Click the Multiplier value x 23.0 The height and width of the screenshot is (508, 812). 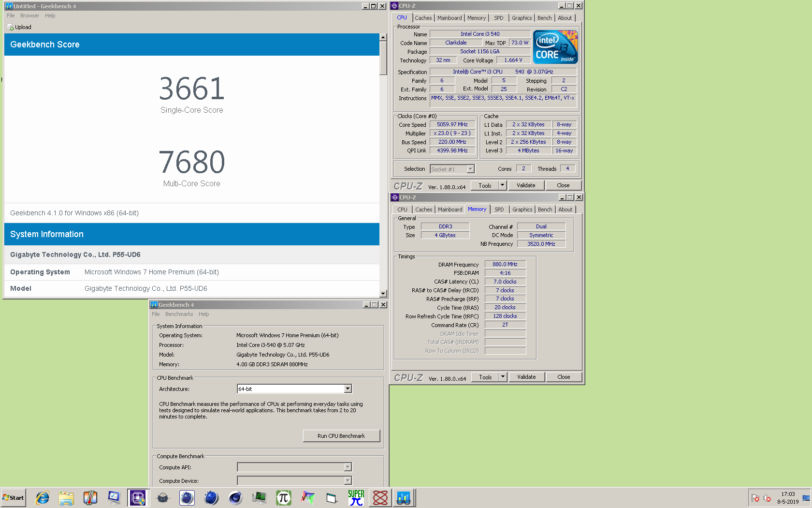tap(452, 133)
